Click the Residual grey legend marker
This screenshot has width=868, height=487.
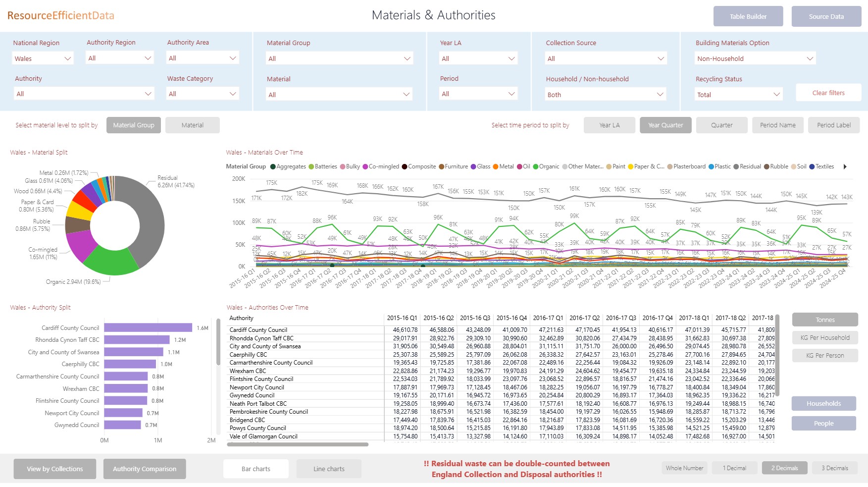[736, 167]
